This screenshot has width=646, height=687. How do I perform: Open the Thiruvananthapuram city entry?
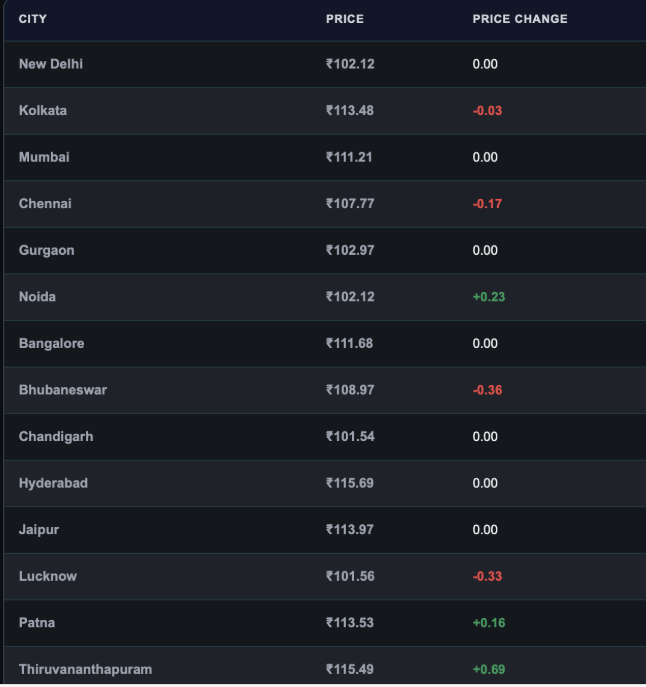pos(85,669)
